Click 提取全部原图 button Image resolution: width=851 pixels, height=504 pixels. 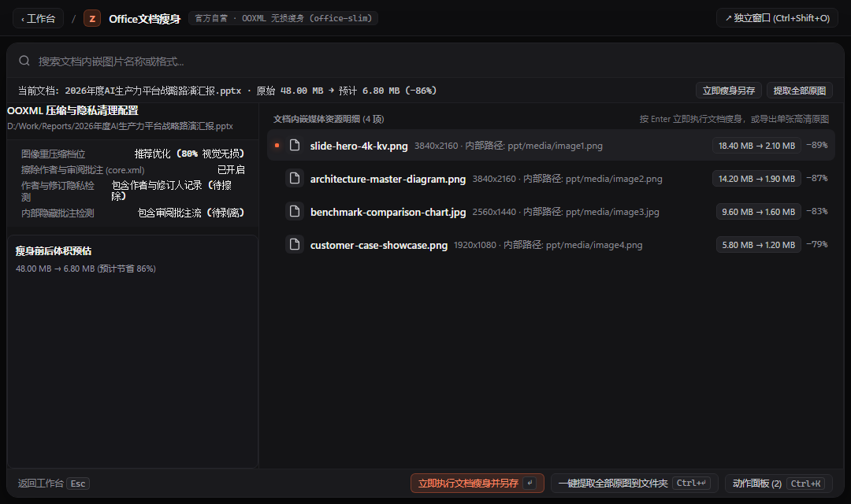[800, 91]
